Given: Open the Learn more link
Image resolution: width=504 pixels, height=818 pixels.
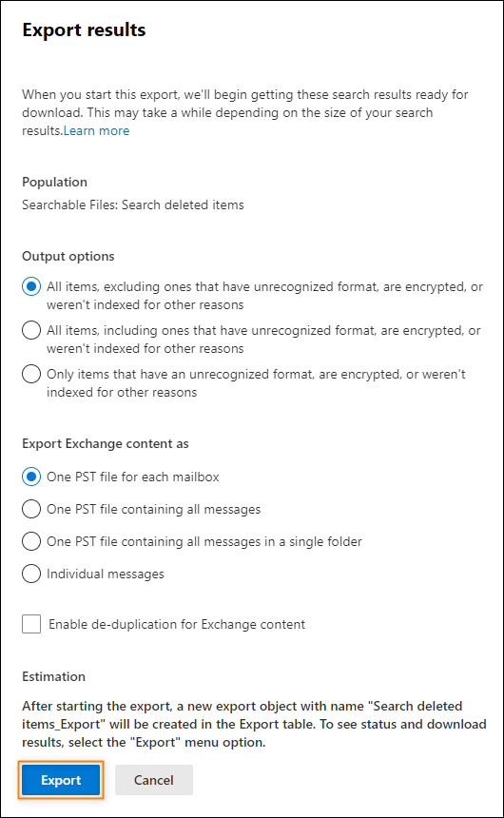Looking at the screenshot, I should [97, 131].
